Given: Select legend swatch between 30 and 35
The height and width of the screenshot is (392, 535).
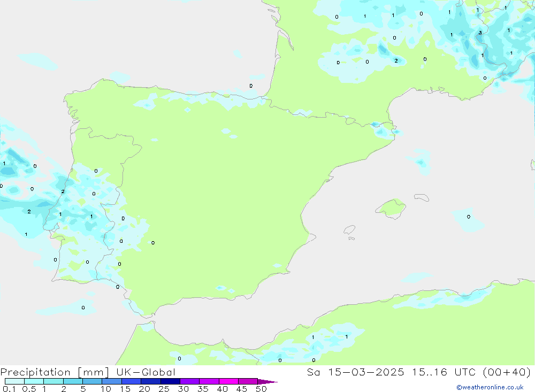Looking at the screenshot, I should click(190, 381).
